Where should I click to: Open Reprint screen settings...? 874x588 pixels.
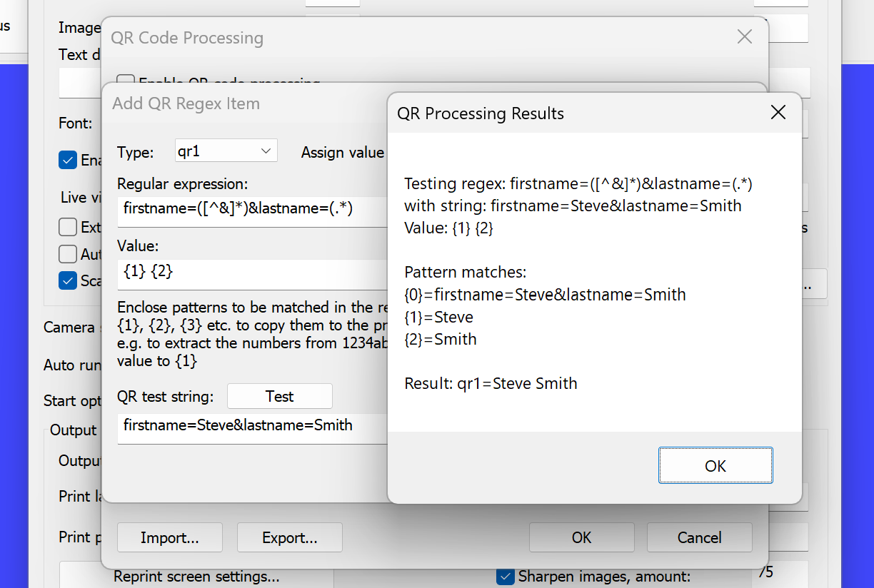196,577
